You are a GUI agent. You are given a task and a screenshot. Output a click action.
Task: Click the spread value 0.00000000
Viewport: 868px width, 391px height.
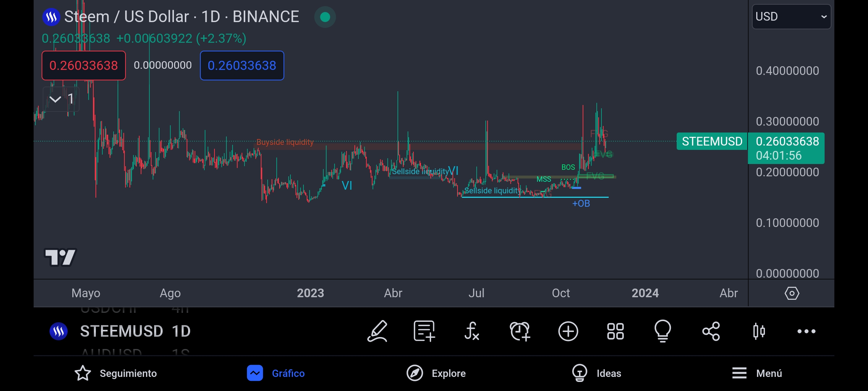click(163, 65)
